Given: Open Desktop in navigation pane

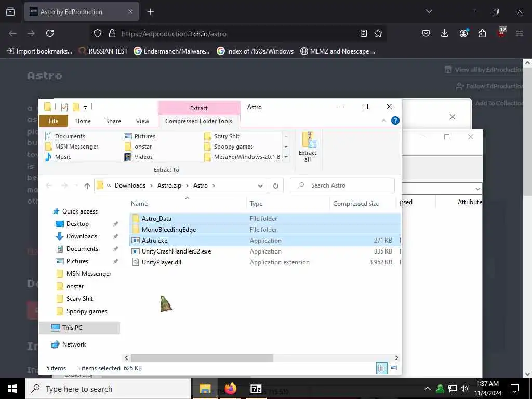Looking at the screenshot, I should tap(73, 224).
